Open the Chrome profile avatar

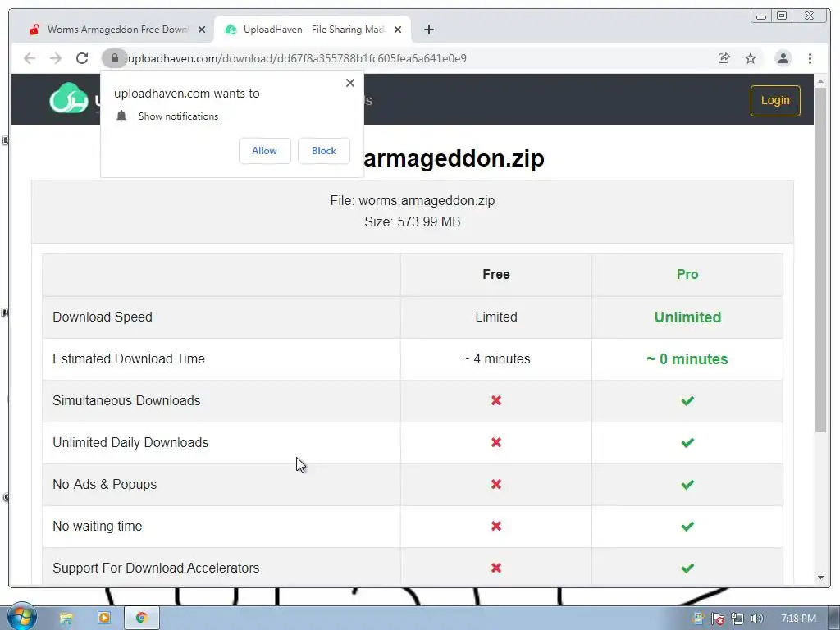pyautogui.click(x=783, y=58)
